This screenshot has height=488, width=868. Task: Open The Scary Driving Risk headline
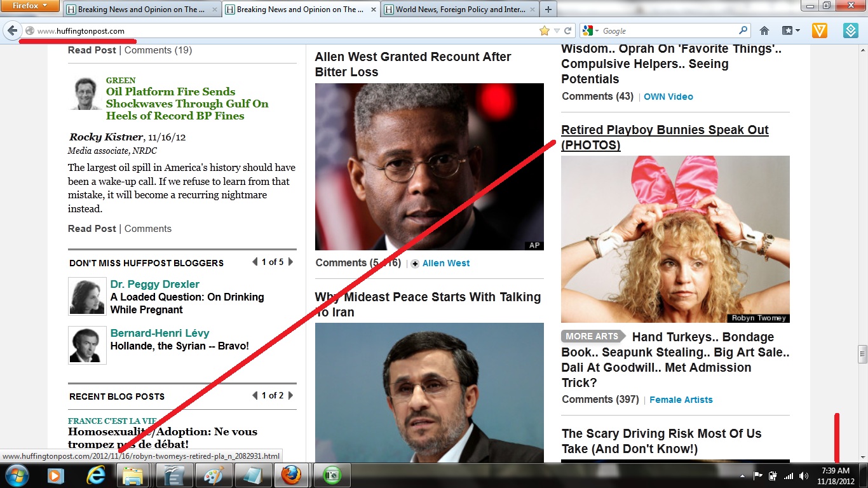coord(661,441)
